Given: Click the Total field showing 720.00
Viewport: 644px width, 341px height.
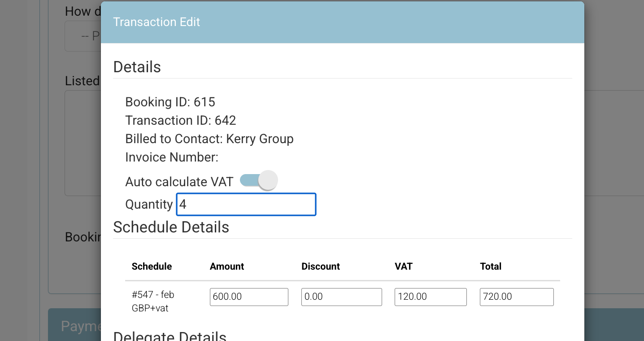Looking at the screenshot, I should (x=517, y=297).
